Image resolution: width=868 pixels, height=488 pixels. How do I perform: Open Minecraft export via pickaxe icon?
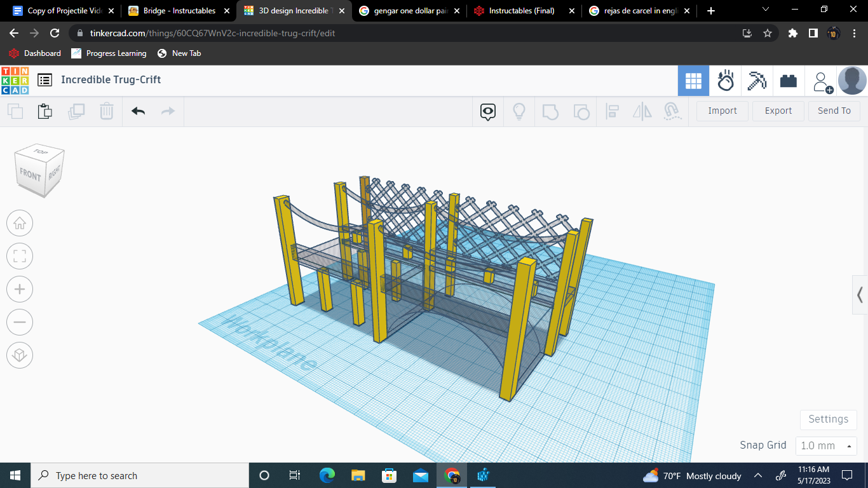[x=757, y=81]
